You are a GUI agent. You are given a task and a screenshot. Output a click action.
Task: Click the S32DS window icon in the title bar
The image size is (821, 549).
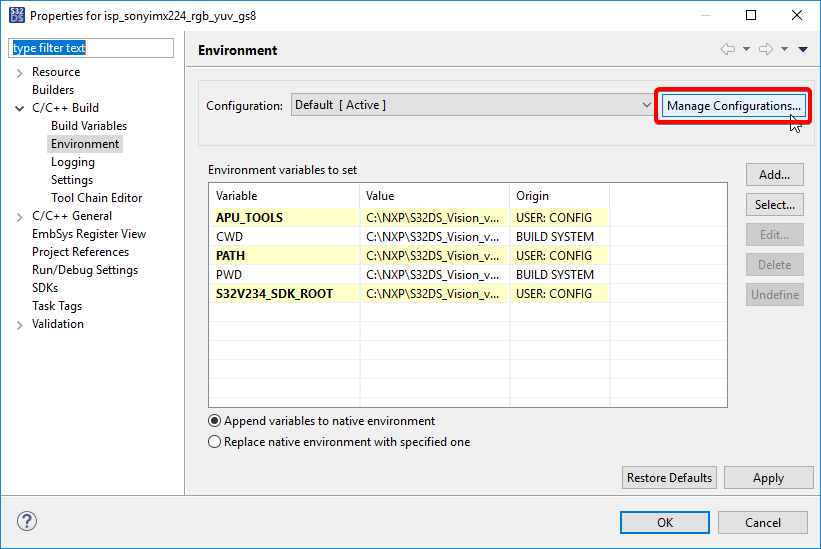[x=17, y=15]
